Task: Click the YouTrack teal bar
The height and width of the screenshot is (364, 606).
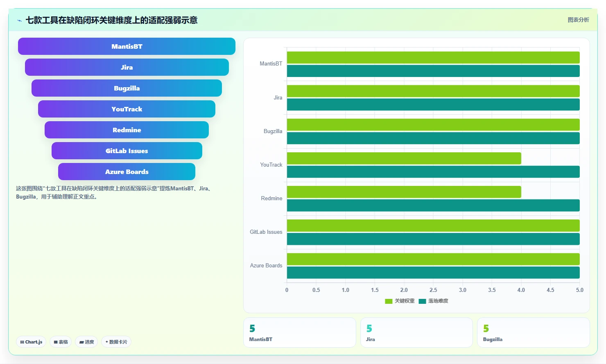Action: coord(433,172)
